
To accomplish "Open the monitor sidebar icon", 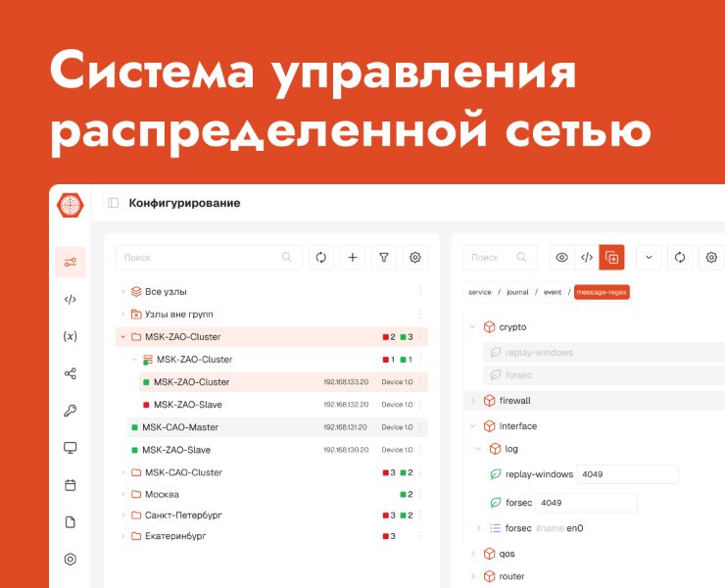I will click(x=71, y=447).
